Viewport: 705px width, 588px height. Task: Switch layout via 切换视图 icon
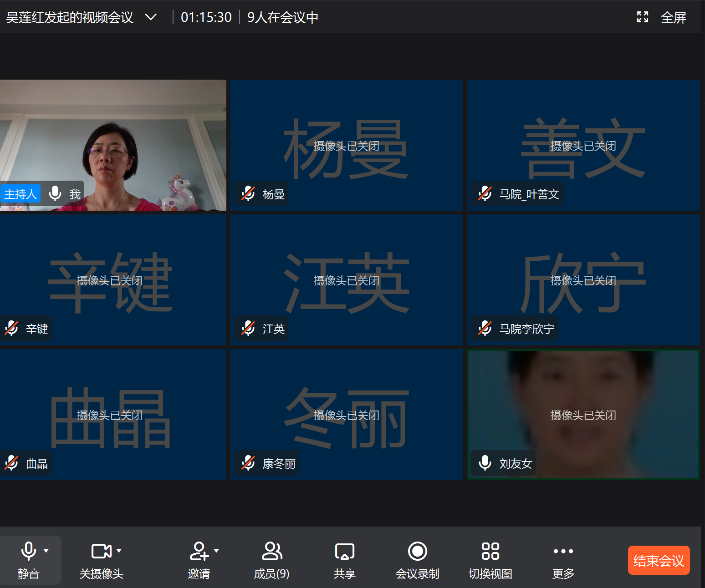coord(490,551)
